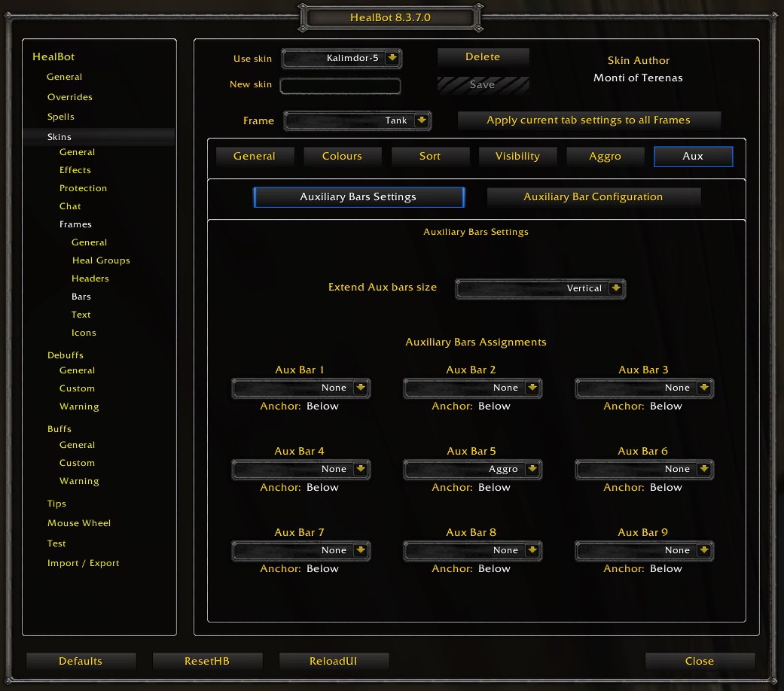Apply current tab settings to all Frames
Screen dimensions: 784x691
tap(588, 120)
